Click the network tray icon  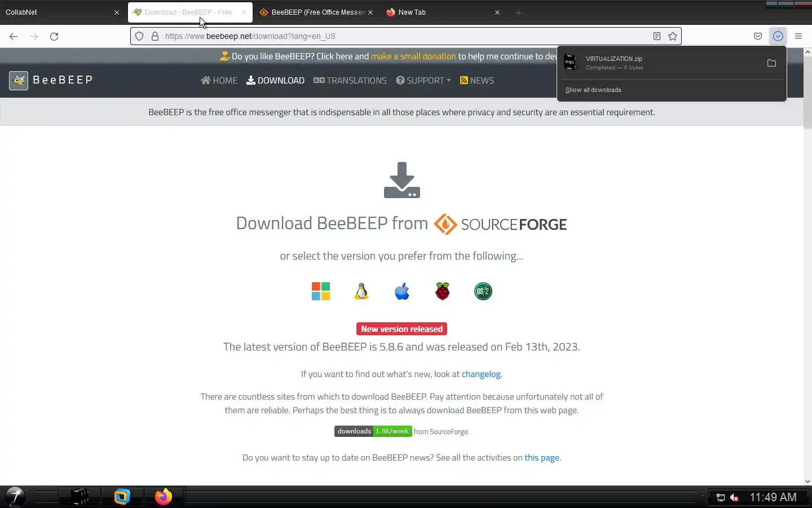[x=720, y=497]
